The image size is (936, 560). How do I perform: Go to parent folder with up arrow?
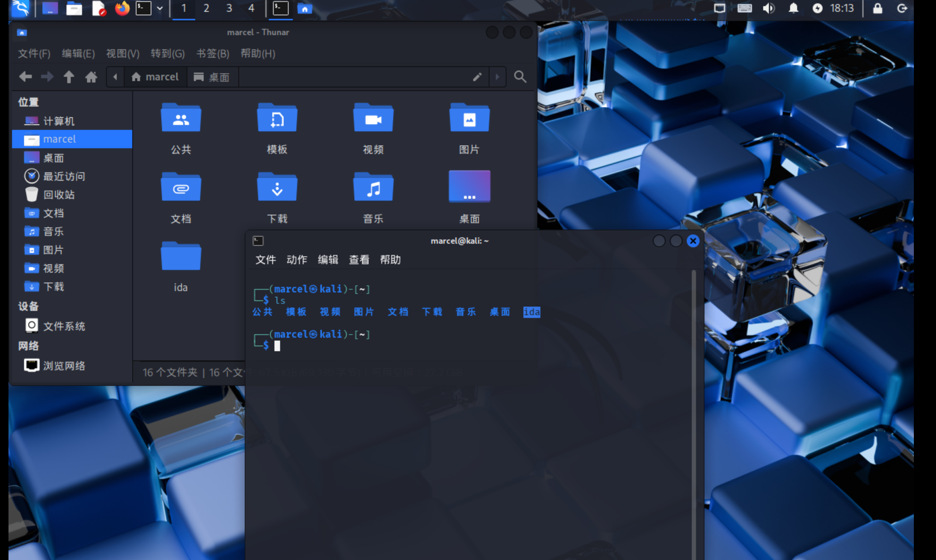[x=69, y=76]
